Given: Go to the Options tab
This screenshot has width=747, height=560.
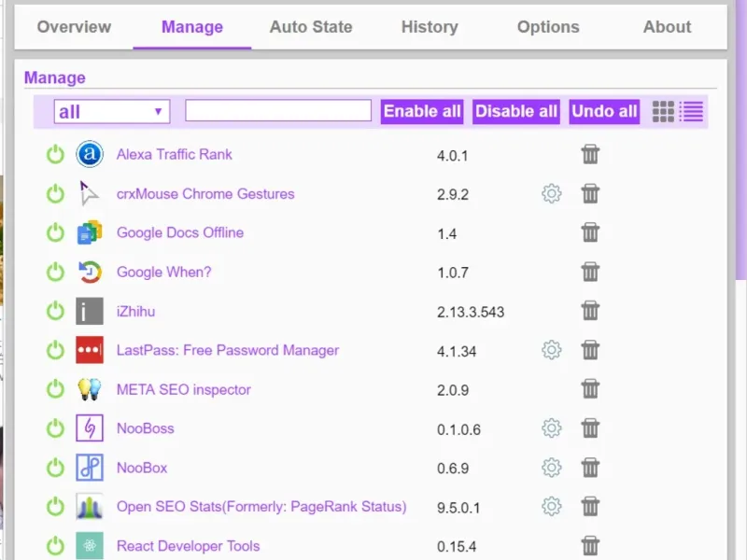Looking at the screenshot, I should pos(548,27).
